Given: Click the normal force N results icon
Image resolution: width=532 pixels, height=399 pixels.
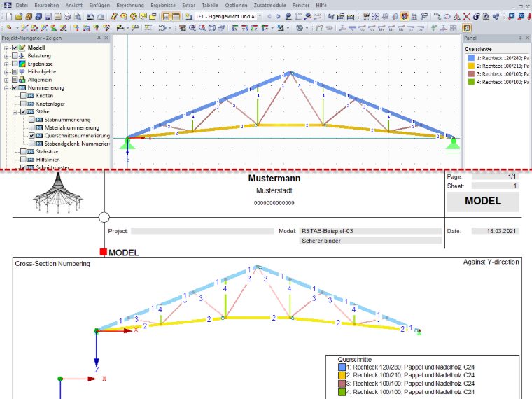Looking at the screenshot, I should tap(352, 28).
